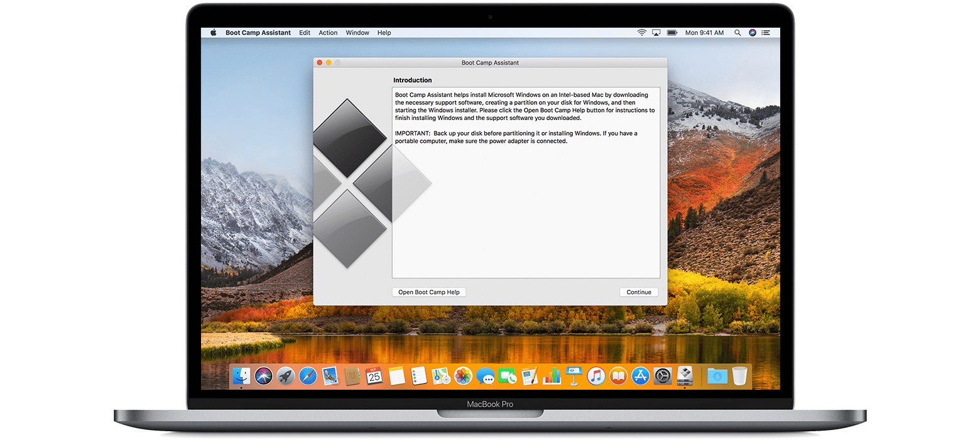
Task: Open Messages from the dock
Action: coord(485,376)
